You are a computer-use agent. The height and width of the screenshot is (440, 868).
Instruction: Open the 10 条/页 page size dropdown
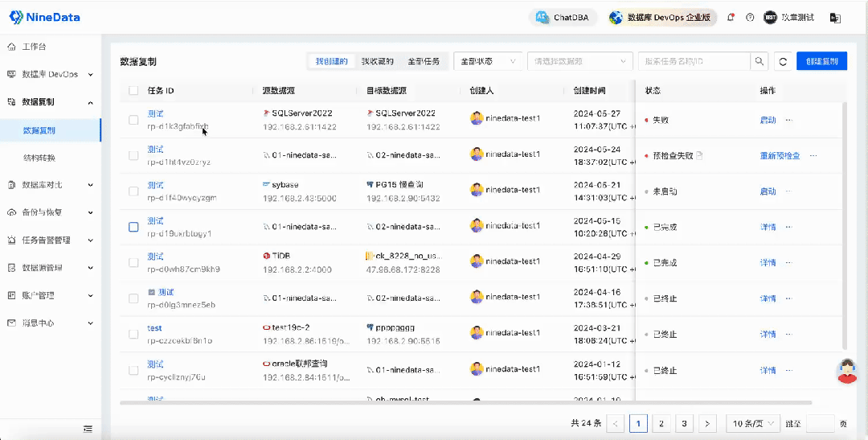click(x=753, y=423)
